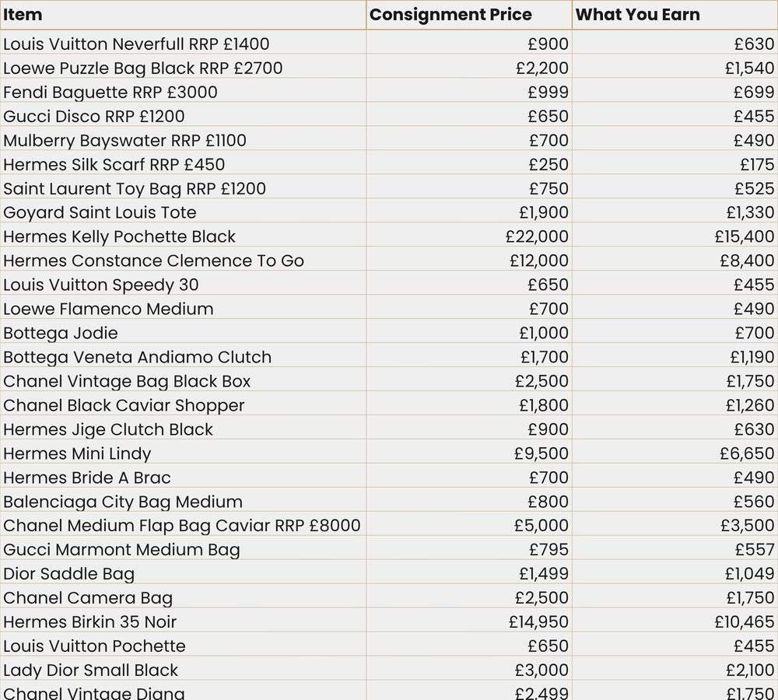Select the £9,500 consignment price cell
The height and width of the screenshot is (700, 778).
pos(541,453)
